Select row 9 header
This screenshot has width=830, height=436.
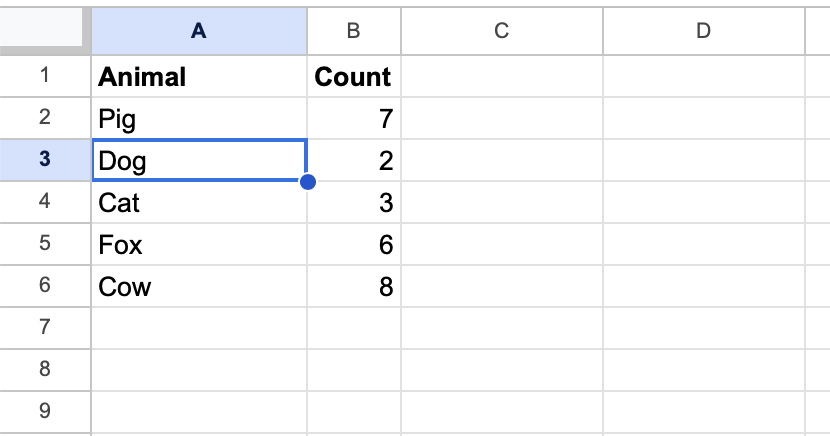coord(45,410)
